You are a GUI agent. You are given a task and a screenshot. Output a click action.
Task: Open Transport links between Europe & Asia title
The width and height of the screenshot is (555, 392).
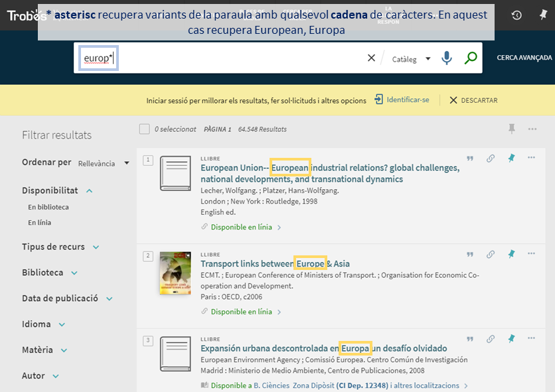click(275, 264)
